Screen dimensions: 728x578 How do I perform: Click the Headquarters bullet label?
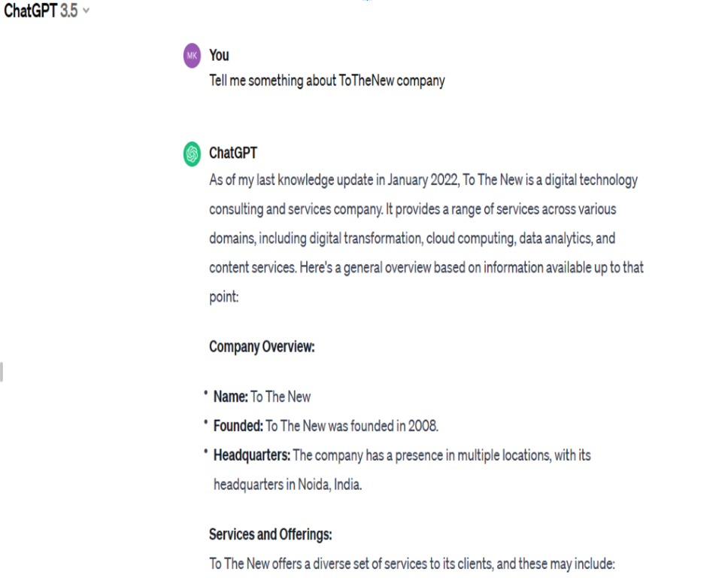(252, 455)
